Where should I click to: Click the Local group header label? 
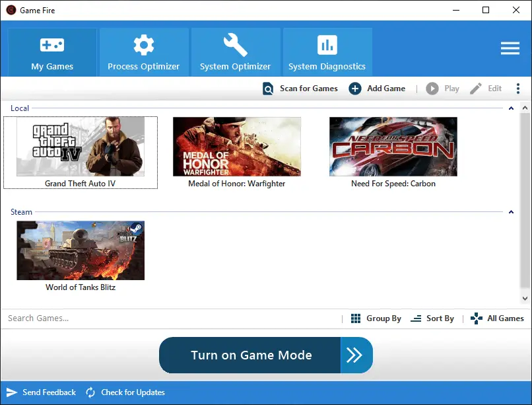[20, 108]
